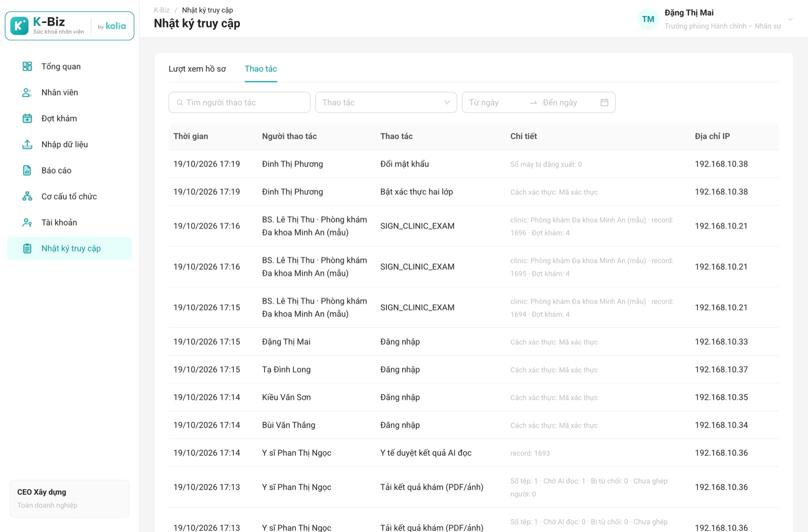Click the K-Biz logo icon
The image size is (808, 532).
coord(19,26)
